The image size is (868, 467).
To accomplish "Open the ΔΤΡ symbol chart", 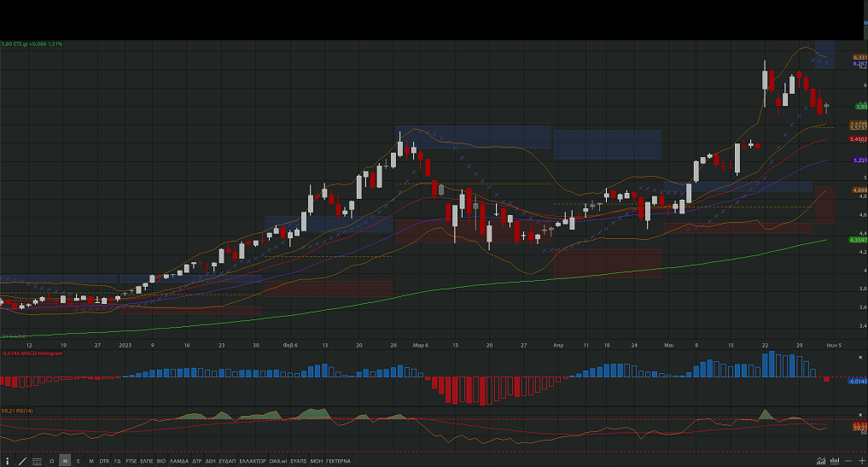I will pos(197,461).
